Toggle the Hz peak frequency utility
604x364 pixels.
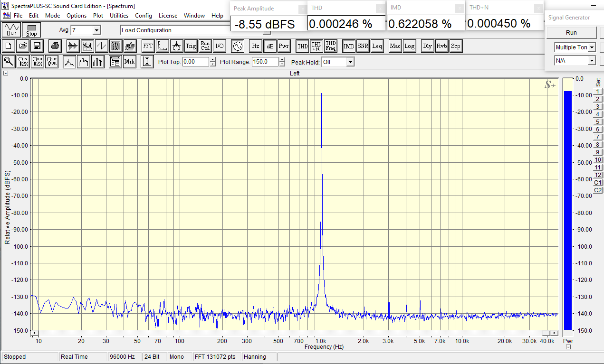point(256,46)
